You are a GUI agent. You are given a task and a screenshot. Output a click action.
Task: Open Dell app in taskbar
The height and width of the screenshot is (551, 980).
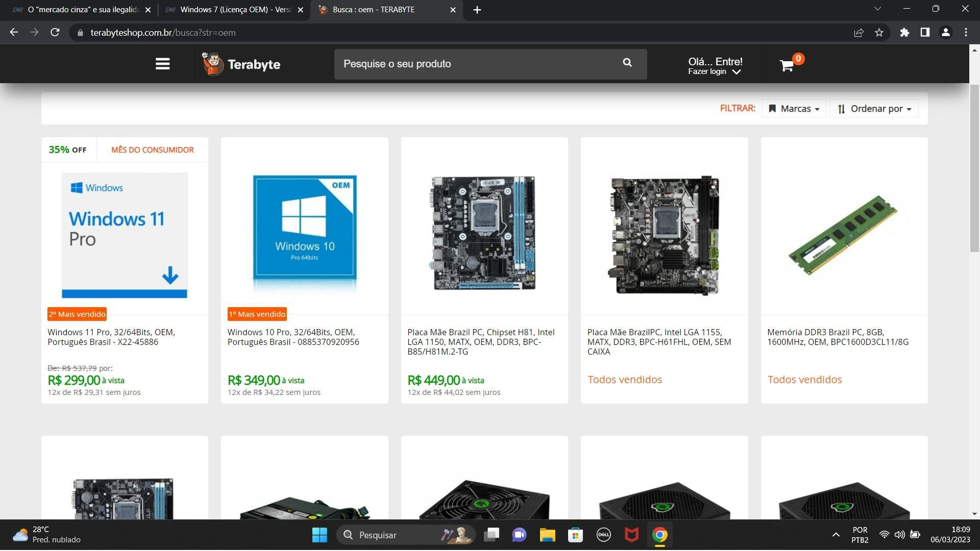point(603,535)
